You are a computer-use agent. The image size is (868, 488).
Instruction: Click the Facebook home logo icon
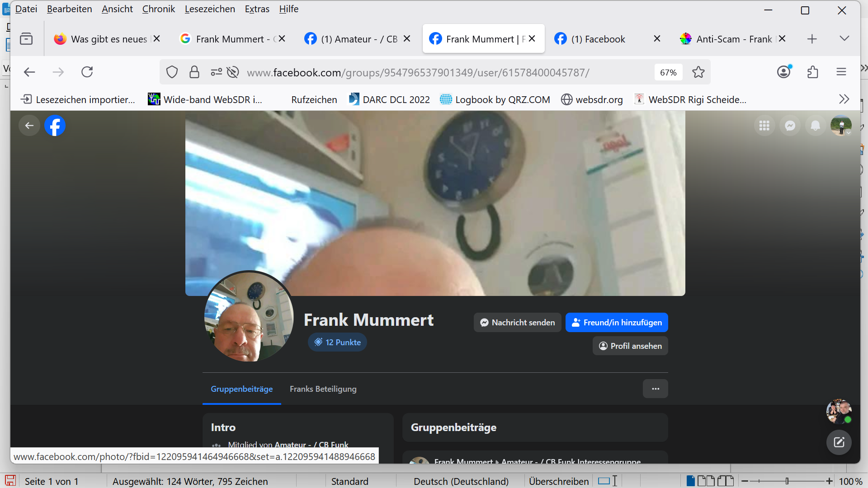tap(55, 126)
